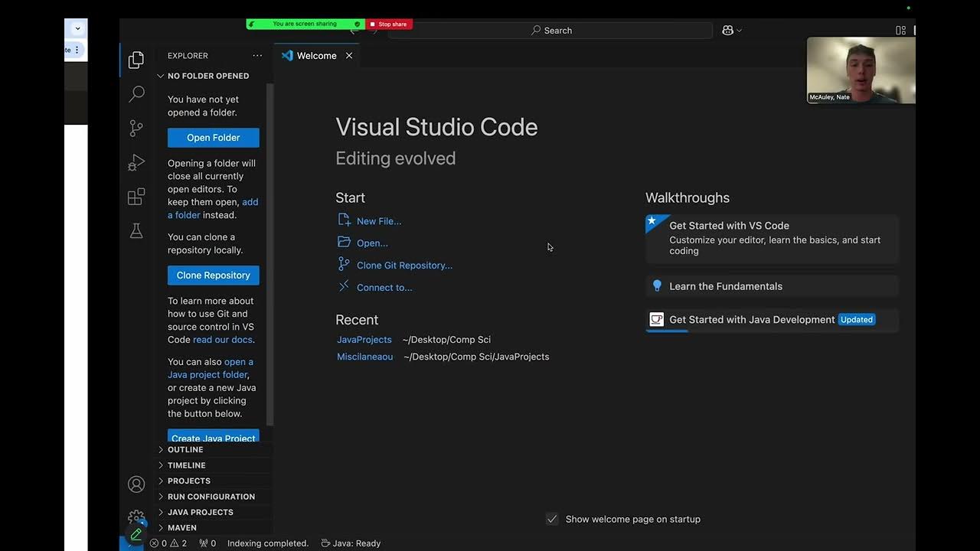The image size is (980, 551).
Task: Uncheck Show welcome page on startup
Action: click(x=552, y=519)
